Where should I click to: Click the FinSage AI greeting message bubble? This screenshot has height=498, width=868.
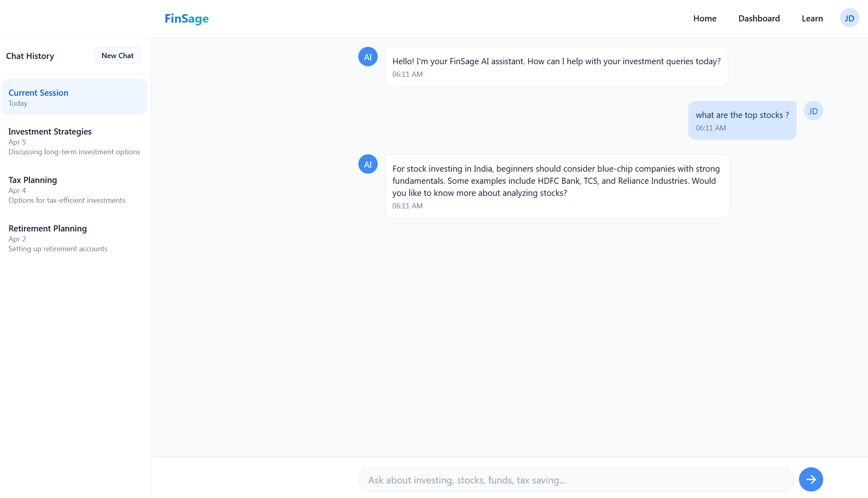556,67
